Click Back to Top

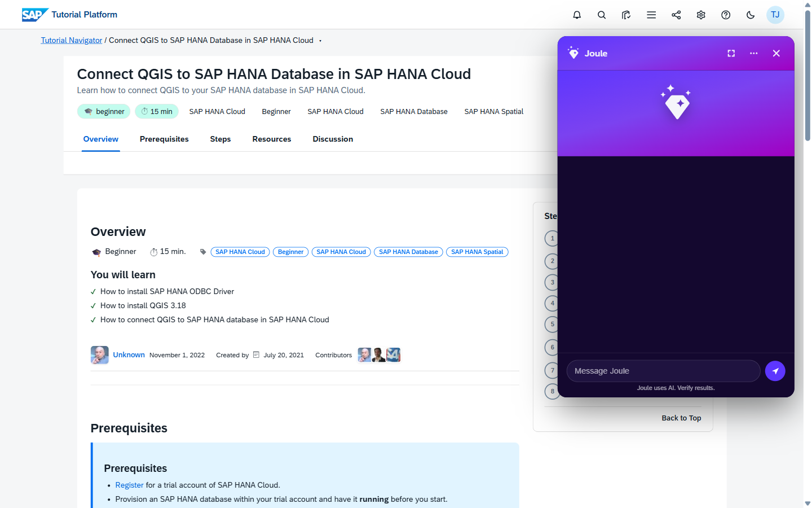pos(681,418)
